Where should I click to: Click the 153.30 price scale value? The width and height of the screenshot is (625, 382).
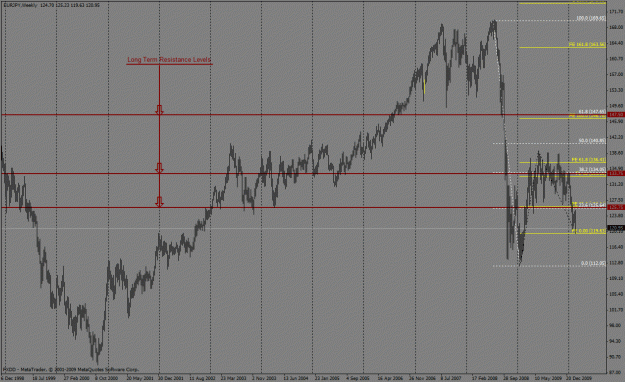click(x=616, y=90)
